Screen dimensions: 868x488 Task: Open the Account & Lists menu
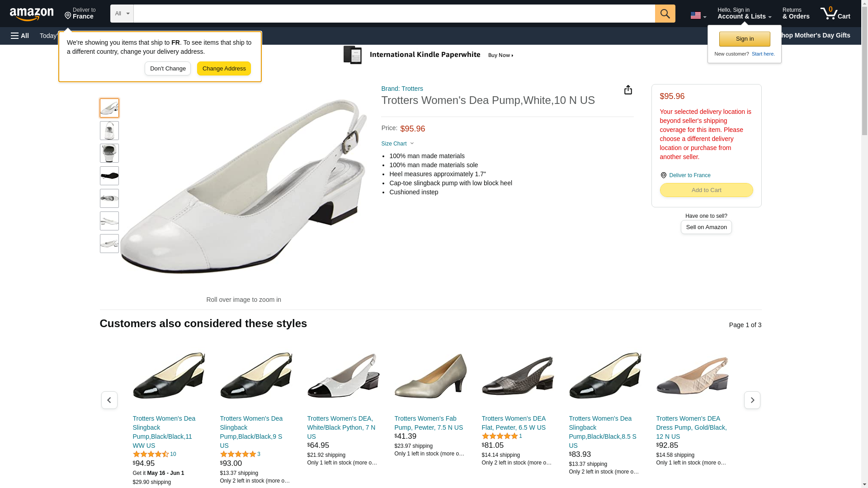click(x=745, y=13)
